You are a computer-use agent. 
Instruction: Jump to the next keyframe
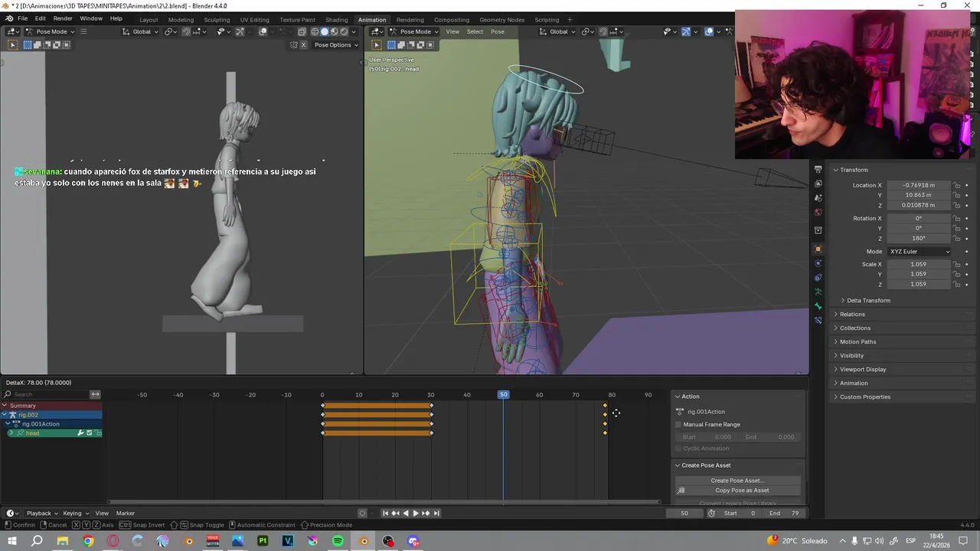(x=426, y=514)
